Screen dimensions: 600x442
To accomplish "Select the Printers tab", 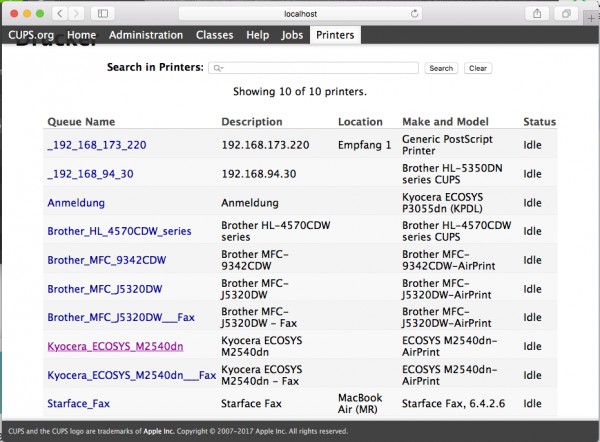I will tap(335, 35).
